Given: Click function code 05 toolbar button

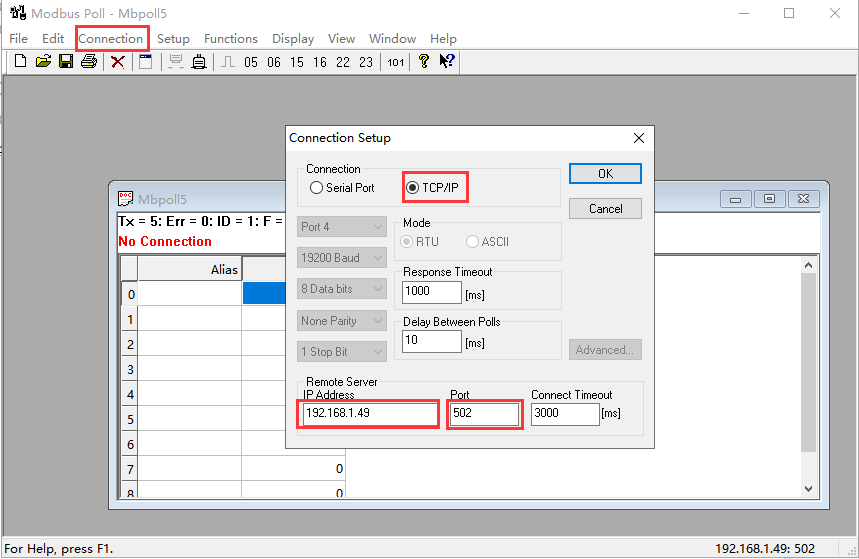Looking at the screenshot, I should [250, 62].
